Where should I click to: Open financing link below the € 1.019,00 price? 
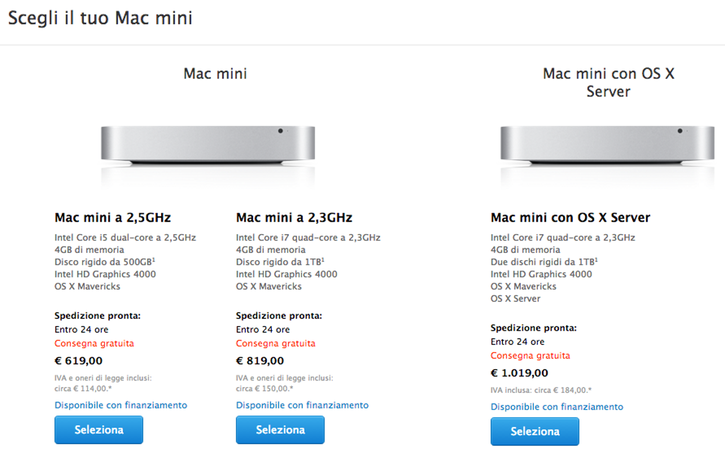557,407
